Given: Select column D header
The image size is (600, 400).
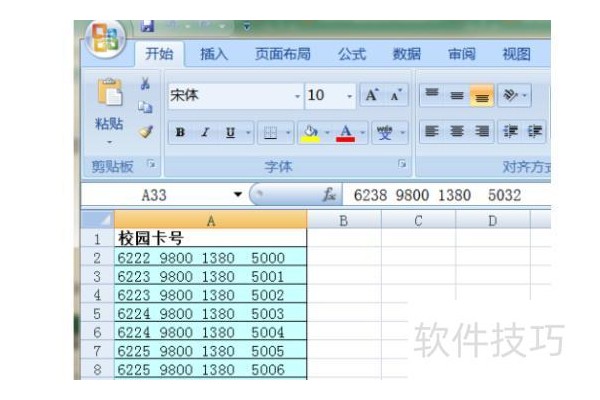Looking at the screenshot, I should (x=493, y=220).
